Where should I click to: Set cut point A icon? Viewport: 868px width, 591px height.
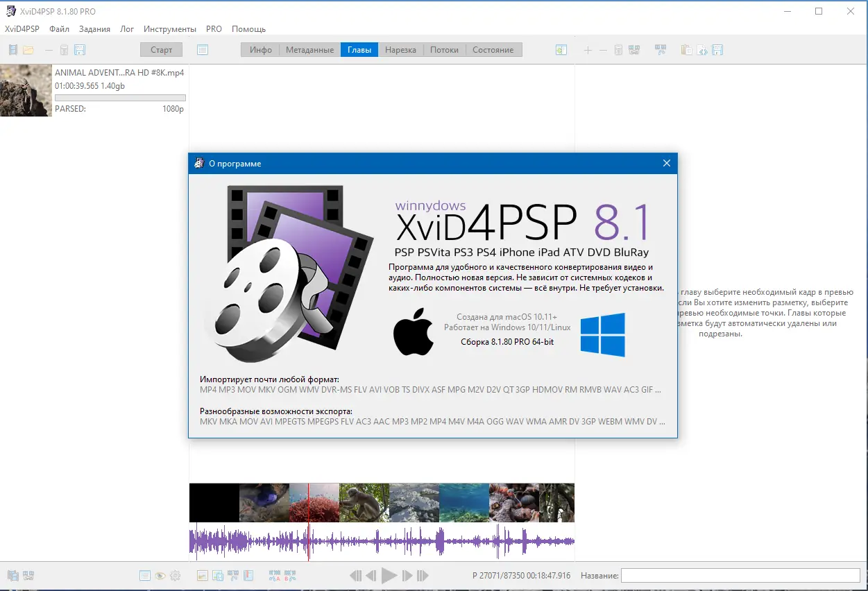click(275, 575)
